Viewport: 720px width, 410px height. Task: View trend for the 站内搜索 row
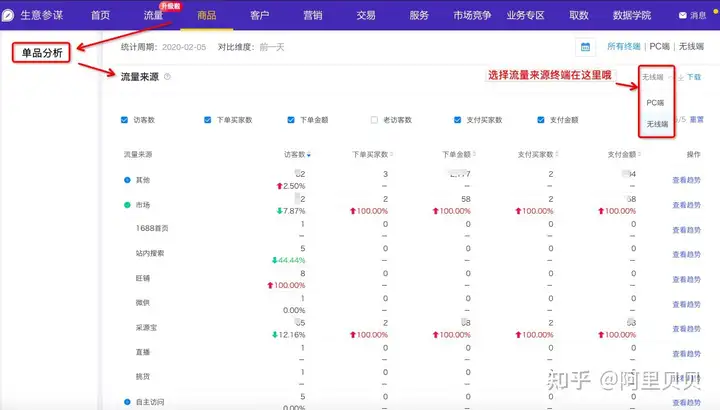click(x=686, y=254)
